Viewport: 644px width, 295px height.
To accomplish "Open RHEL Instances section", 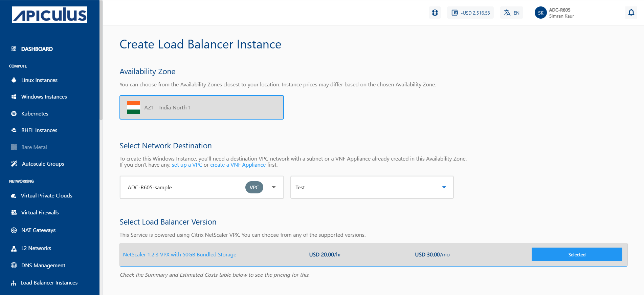I will click(x=39, y=130).
